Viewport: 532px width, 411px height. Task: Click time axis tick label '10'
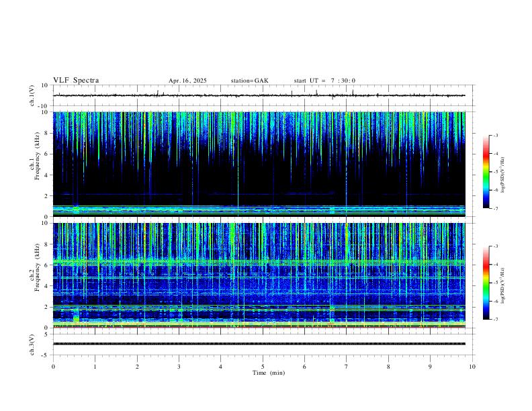point(472,367)
